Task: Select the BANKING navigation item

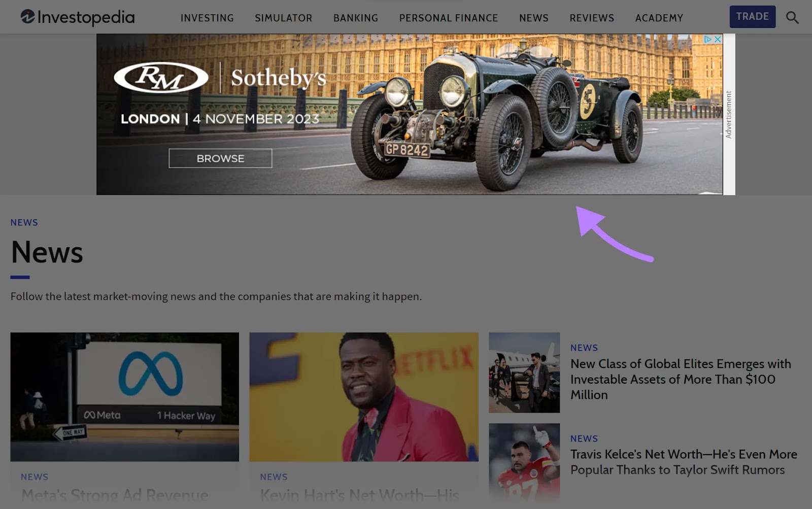Action: [x=355, y=18]
